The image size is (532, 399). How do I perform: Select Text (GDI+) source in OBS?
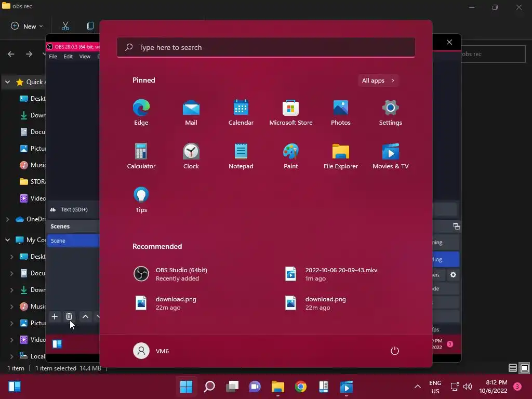(x=73, y=210)
